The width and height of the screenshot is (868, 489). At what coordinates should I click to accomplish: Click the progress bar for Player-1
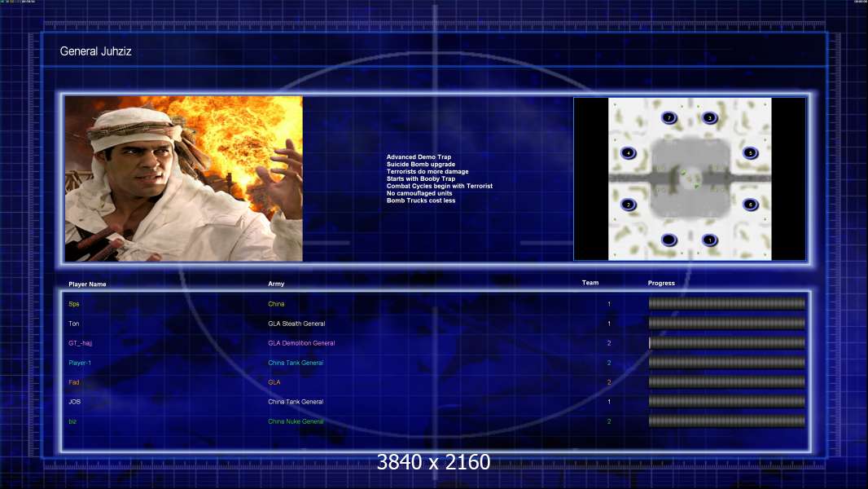click(x=727, y=363)
